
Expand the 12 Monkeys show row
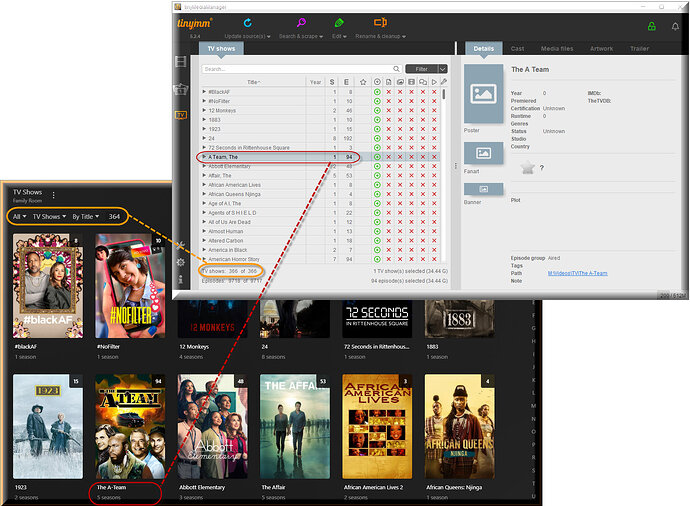pos(204,110)
